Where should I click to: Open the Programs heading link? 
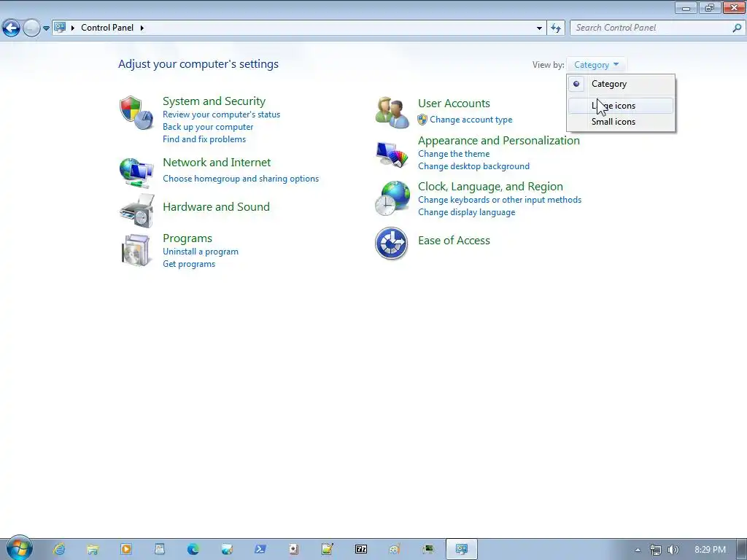[x=187, y=238]
